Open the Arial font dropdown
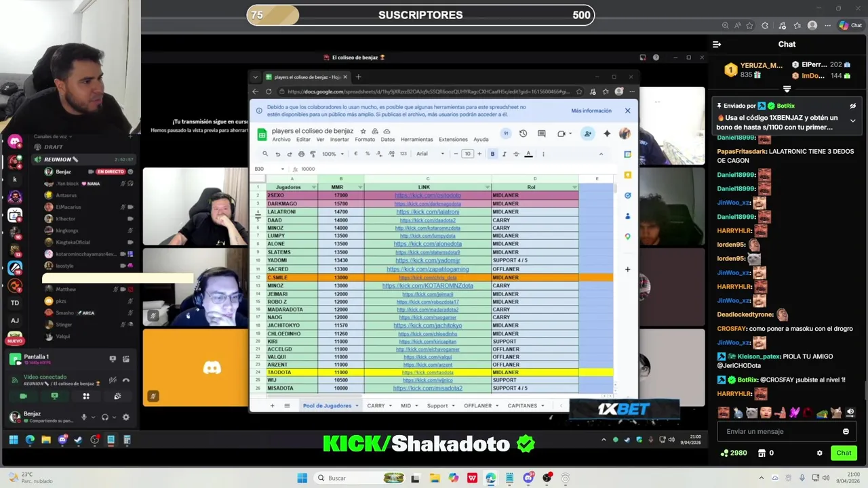Screen dimensions: 868x488 coord(429,154)
